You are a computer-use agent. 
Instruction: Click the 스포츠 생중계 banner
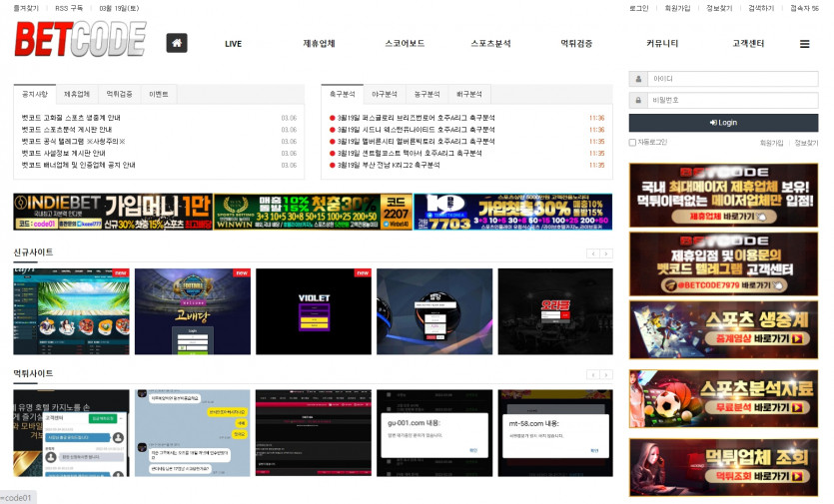723,330
